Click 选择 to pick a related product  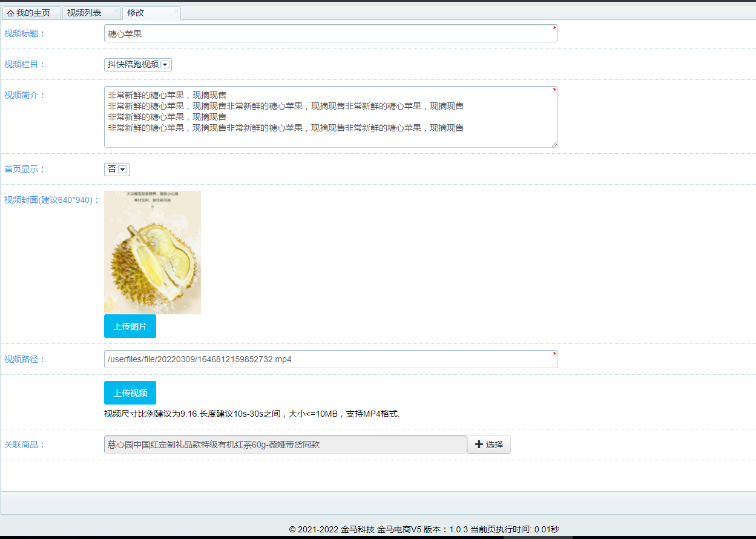click(x=488, y=444)
